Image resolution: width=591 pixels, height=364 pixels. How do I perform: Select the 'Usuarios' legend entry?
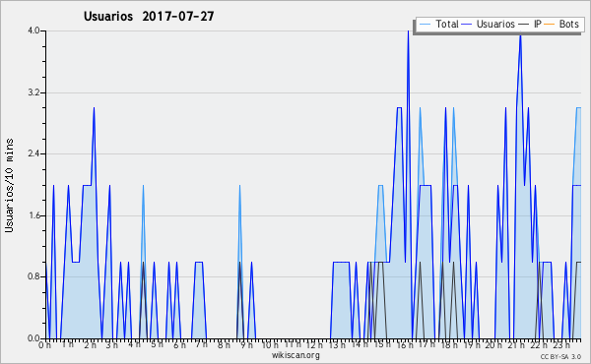495,24
